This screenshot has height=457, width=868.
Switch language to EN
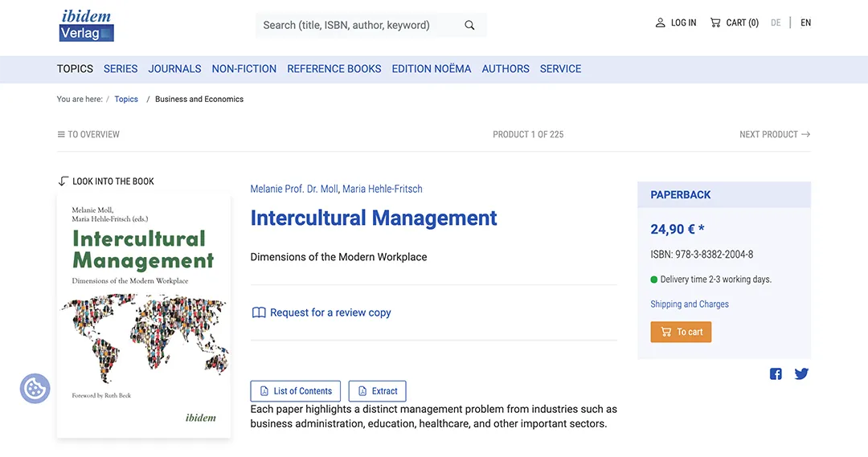click(x=805, y=22)
